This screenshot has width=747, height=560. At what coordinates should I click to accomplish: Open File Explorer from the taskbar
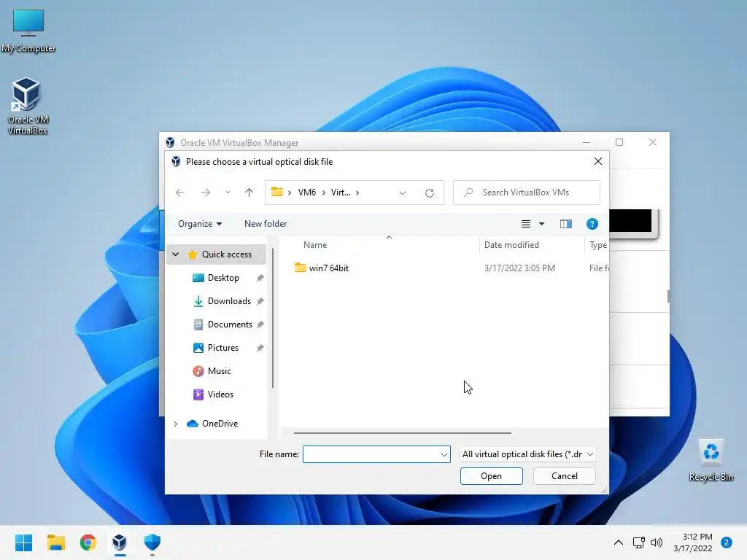[x=55, y=542]
